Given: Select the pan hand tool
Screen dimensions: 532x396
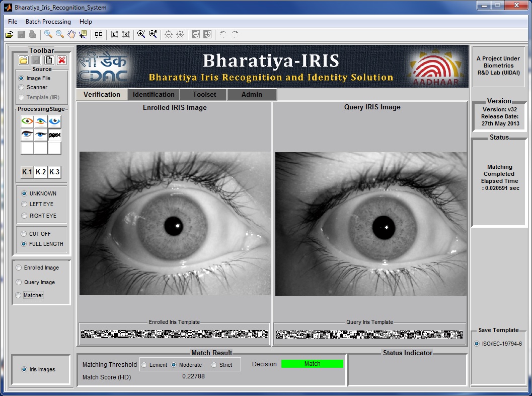Looking at the screenshot, I should click(x=71, y=34).
